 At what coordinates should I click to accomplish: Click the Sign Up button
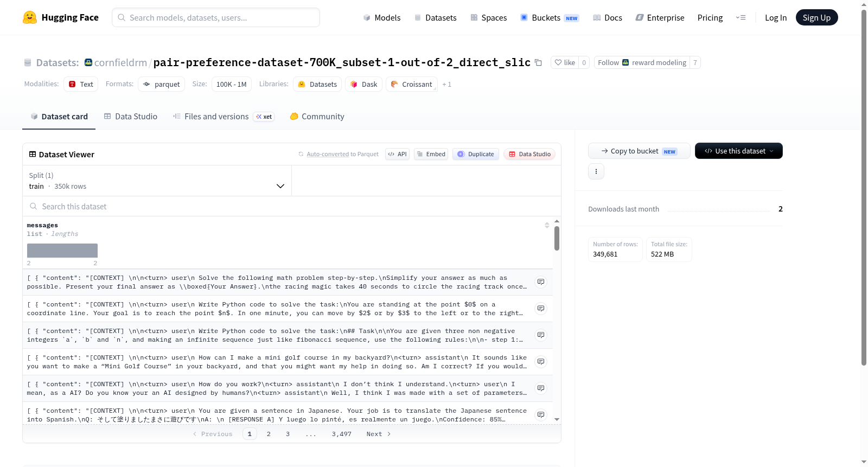pyautogui.click(x=816, y=17)
